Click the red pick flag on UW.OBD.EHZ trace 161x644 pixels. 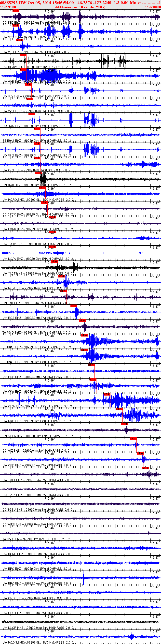(140, 453)
